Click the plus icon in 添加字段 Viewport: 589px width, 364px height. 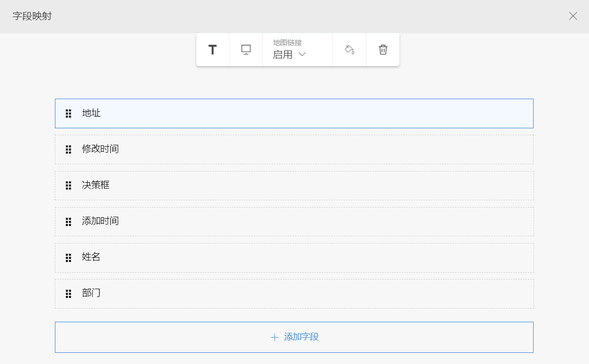click(275, 337)
